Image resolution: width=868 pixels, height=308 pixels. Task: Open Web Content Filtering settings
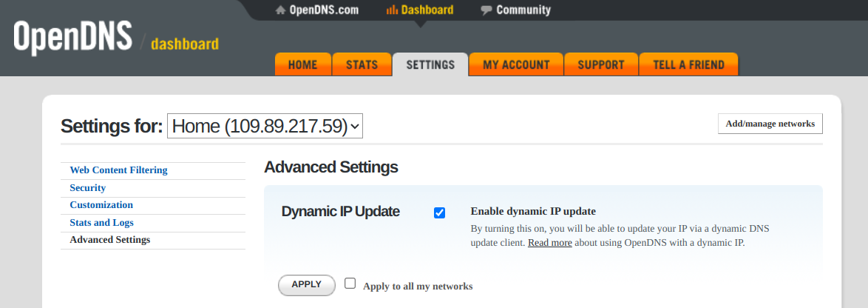[x=118, y=170]
